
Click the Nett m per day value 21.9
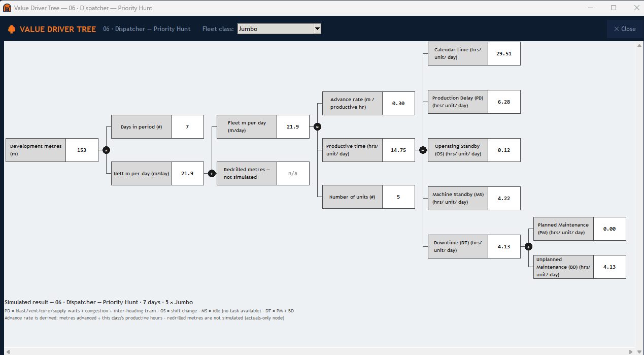(x=187, y=173)
